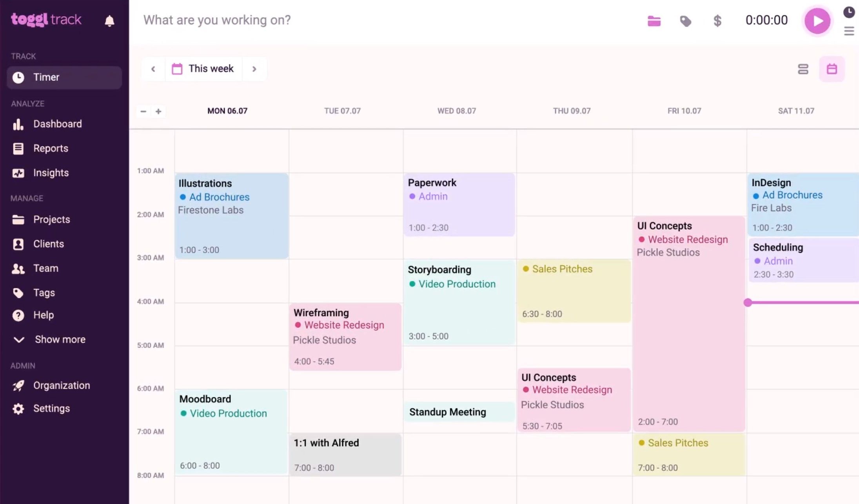The image size is (859, 504).
Task: Select Projects from Manage section
Action: (x=52, y=219)
